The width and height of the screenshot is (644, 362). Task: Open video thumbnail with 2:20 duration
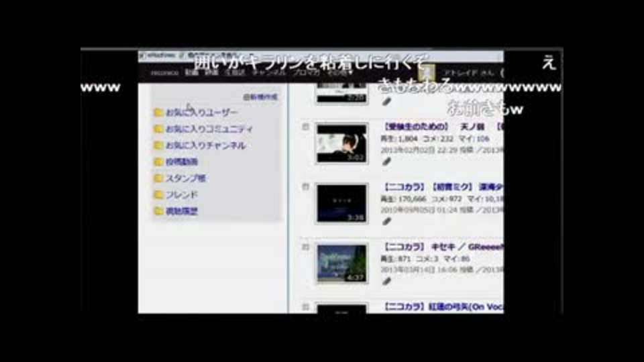(341, 94)
